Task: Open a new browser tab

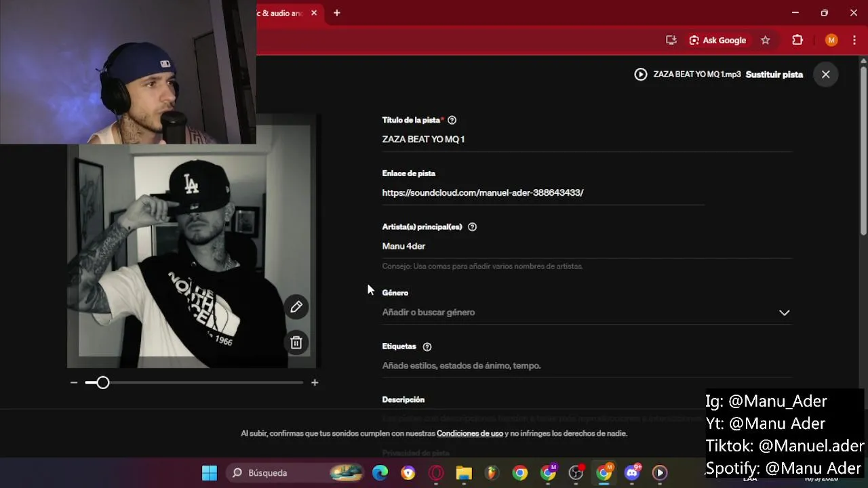Action: click(x=336, y=13)
